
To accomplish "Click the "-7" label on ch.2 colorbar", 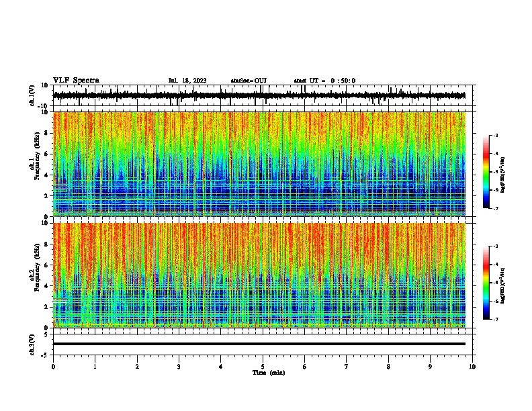I will (496, 319).
